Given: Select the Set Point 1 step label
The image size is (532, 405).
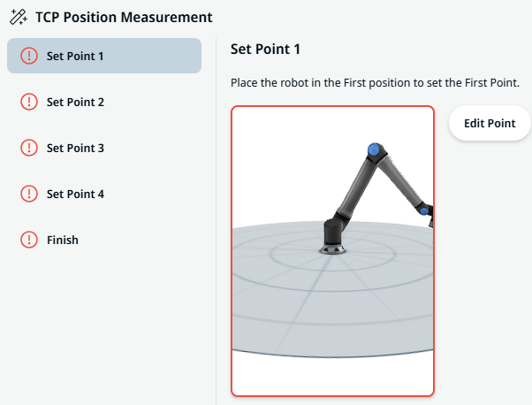Looking at the screenshot, I should 75,56.
